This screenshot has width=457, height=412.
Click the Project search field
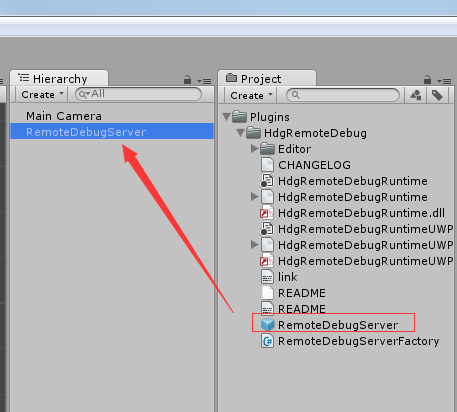coord(343,95)
